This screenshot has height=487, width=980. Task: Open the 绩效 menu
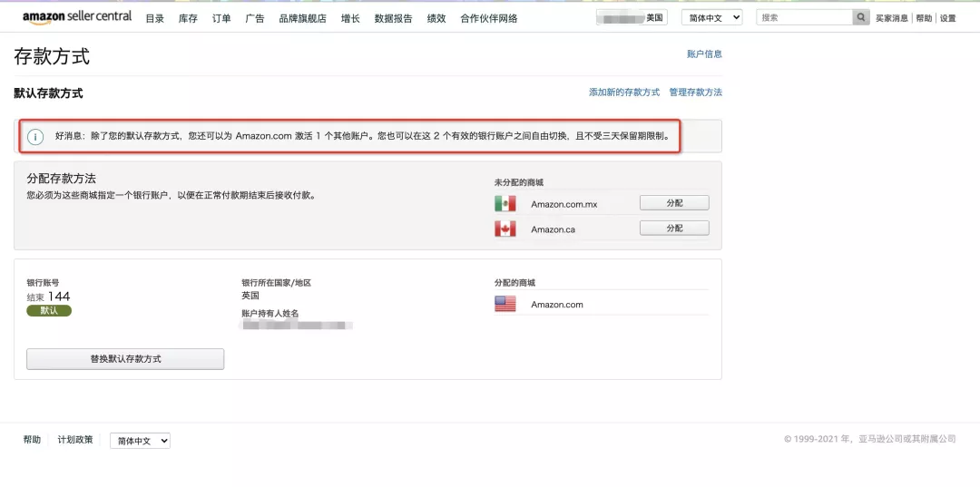[x=436, y=18]
